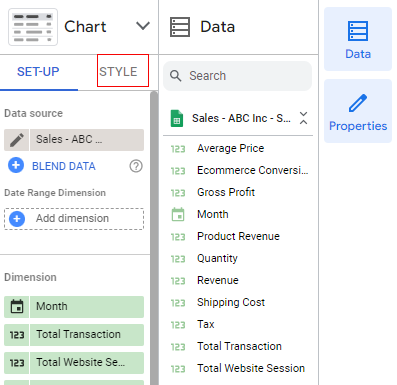Image resolution: width=397 pixels, height=385 pixels.
Task: Click number icon beside Total Website Session
Action: click(178, 369)
